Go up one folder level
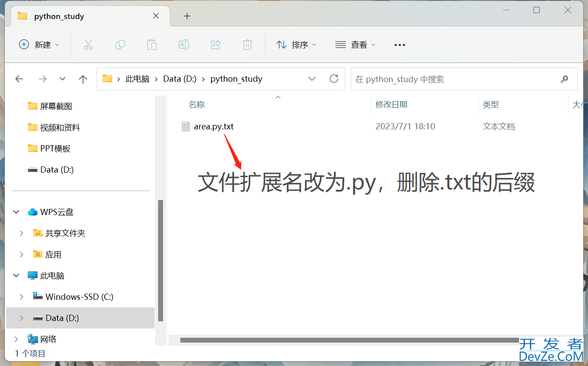The height and width of the screenshot is (366, 588). (83, 79)
